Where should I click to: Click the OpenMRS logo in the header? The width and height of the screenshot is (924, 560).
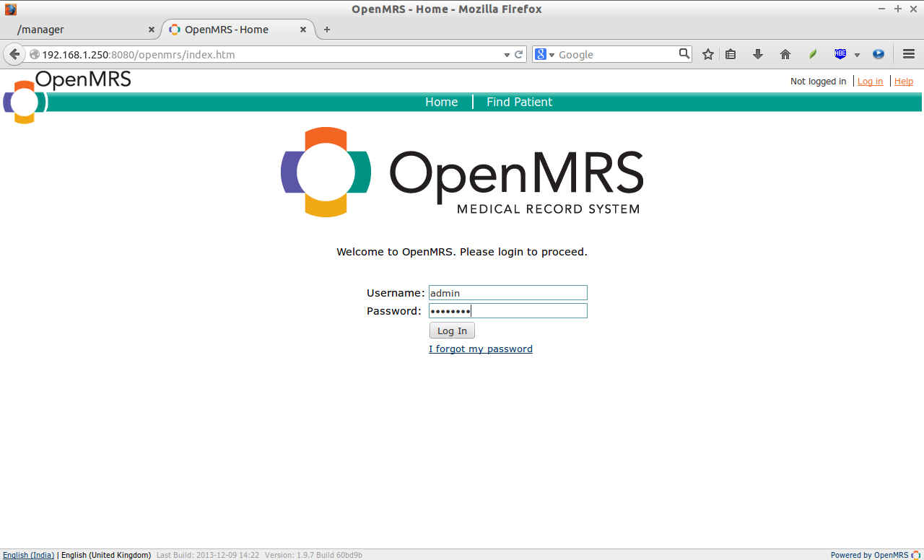67,96
